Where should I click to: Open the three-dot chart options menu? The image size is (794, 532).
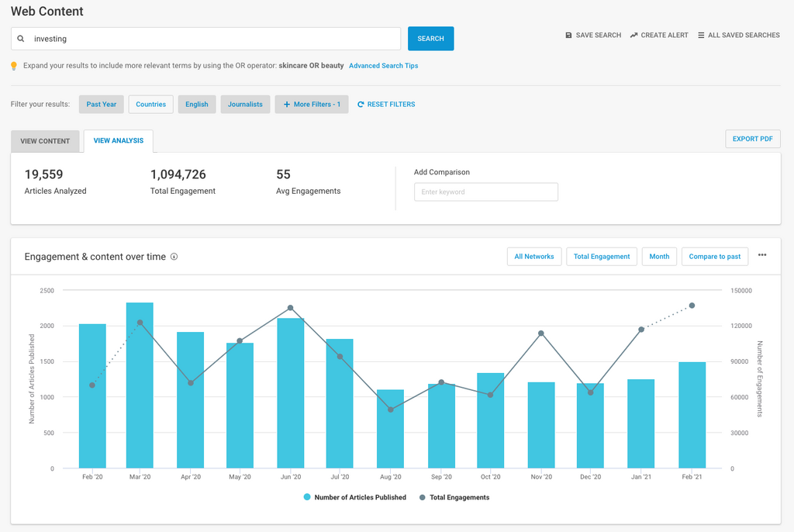point(762,255)
